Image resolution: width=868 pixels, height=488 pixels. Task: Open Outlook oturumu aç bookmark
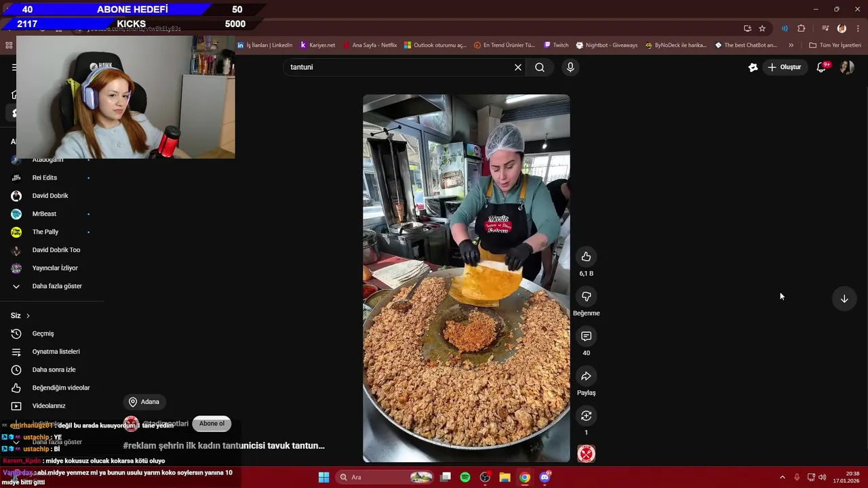coord(435,45)
